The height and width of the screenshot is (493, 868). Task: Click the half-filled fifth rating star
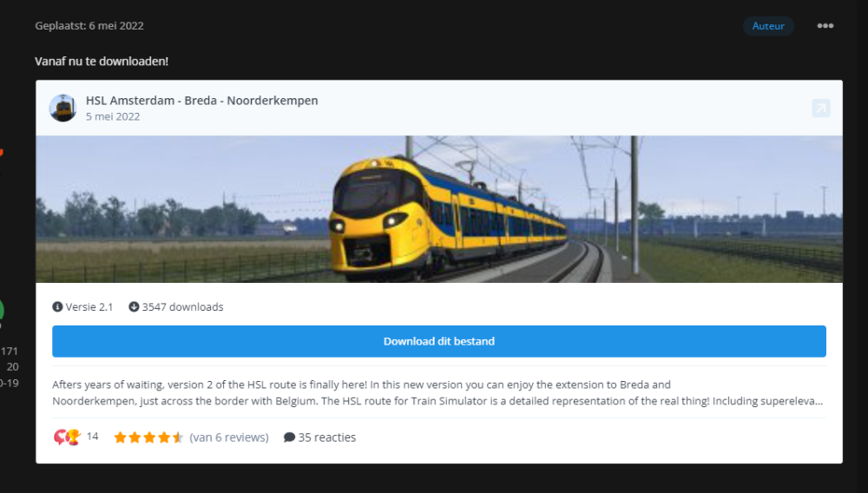pos(178,437)
